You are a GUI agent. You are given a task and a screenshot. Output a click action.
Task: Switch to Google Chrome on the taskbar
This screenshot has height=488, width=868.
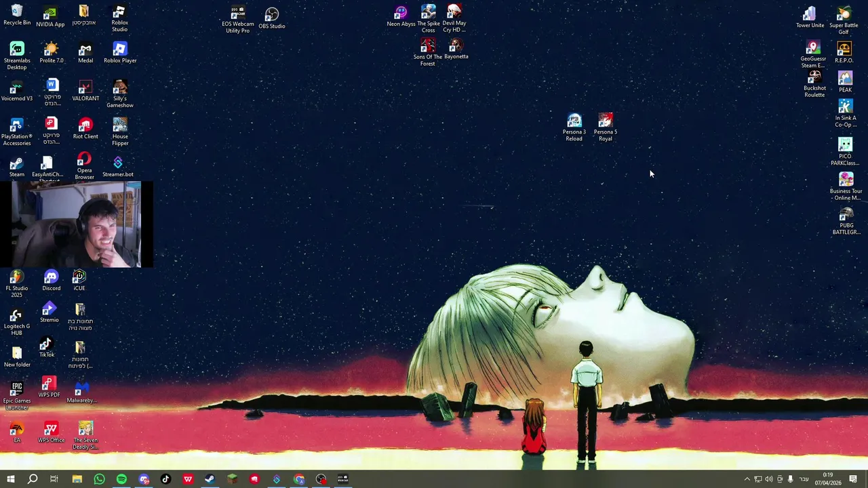[x=298, y=479]
